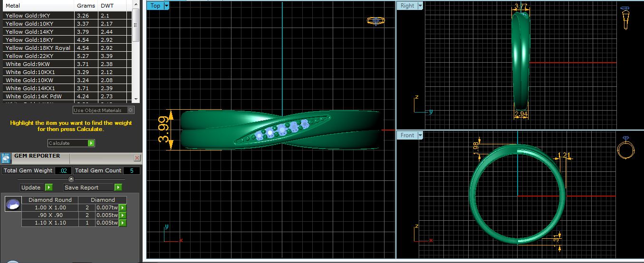Toggle Use Object Materials option
This screenshot has width=644, height=263.
tap(131, 110)
